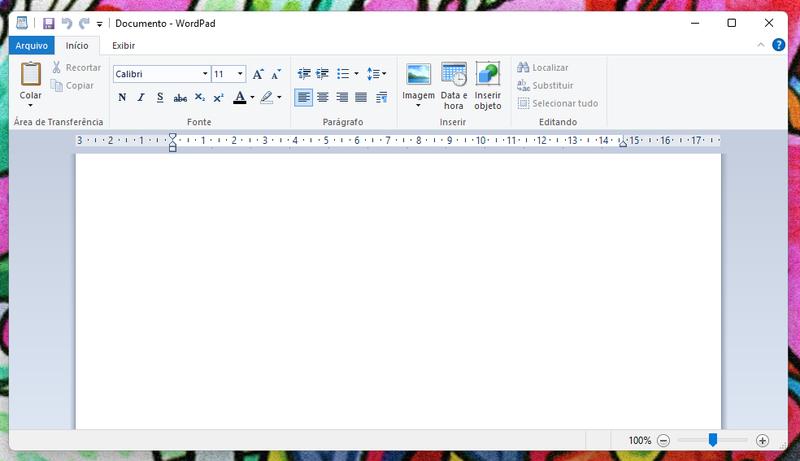Viewport: 800px width, 461px height.
Task: Open the Calibri font family dropdown
Action: [x=205, y=74]
